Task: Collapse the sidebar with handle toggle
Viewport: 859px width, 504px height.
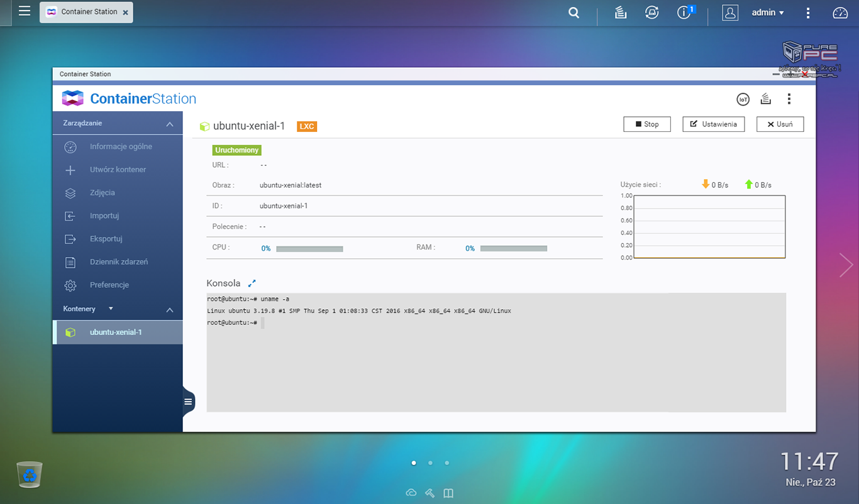Action: point(189,401)
